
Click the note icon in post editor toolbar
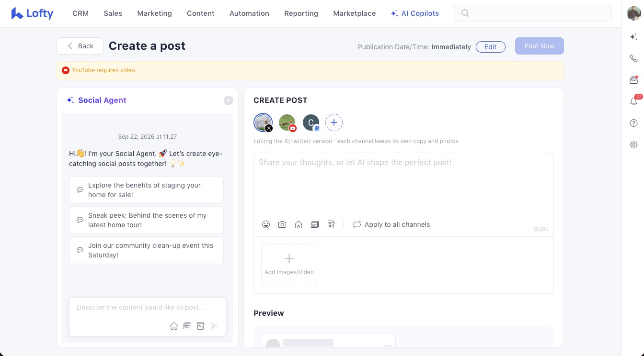[x=331, y=224]
